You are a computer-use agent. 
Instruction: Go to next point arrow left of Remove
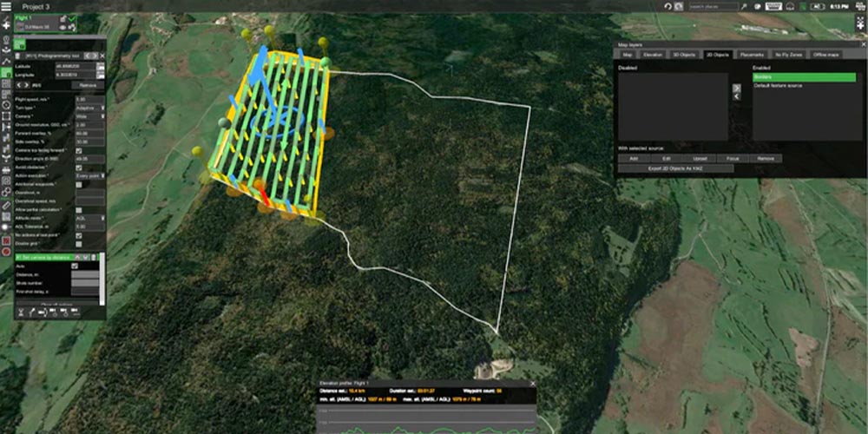point(26,85)
